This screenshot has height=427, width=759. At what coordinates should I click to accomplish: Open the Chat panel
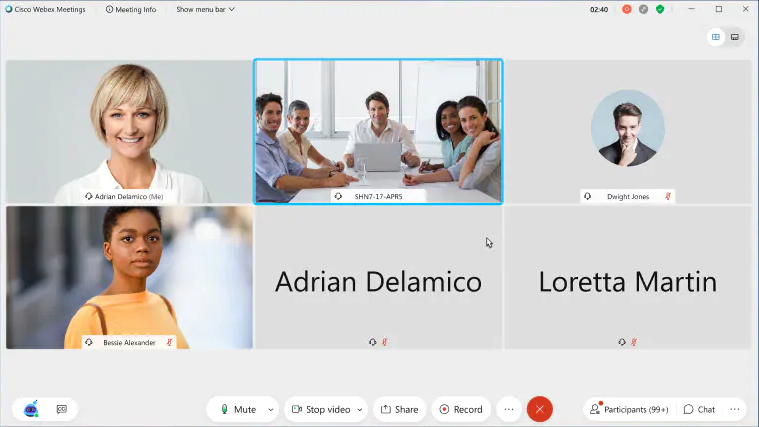tap(699, 410)
